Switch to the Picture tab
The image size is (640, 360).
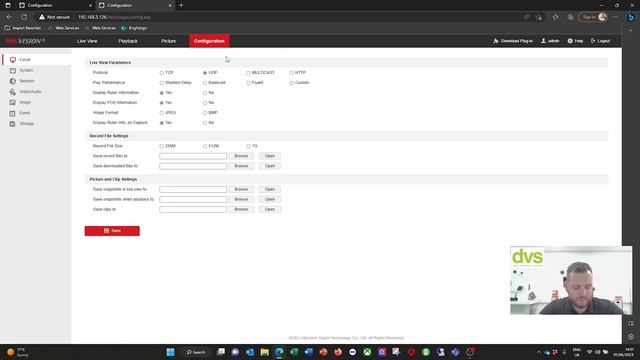(x=168, y=41)
